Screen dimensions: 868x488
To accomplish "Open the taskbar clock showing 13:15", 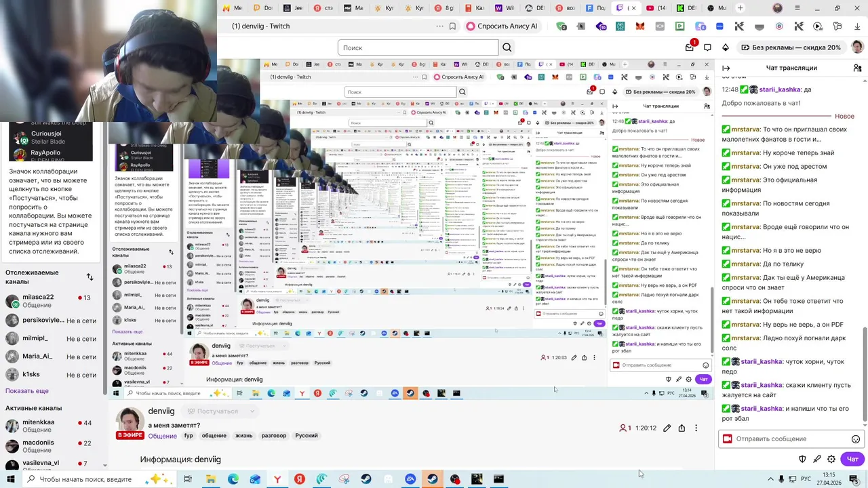I will pyautogui.click(x=829, y=479).
